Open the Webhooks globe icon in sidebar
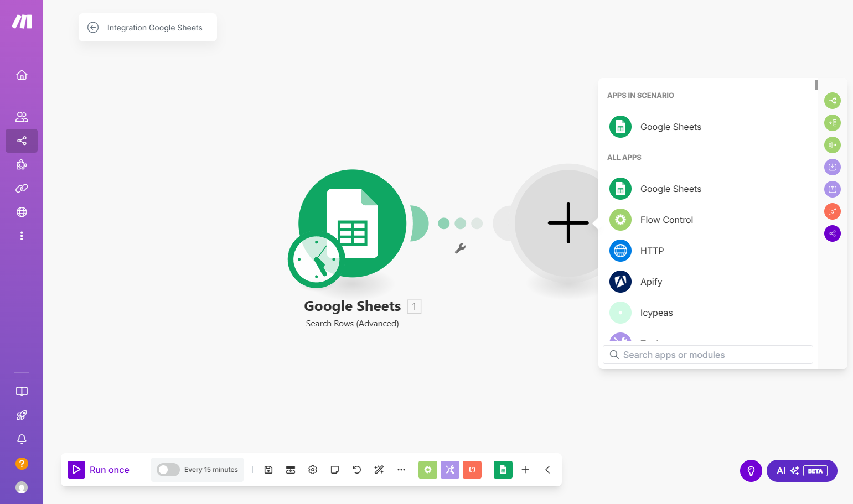This screenshot has width=853, height=504. pyautogui.click(x=22, y=212)
